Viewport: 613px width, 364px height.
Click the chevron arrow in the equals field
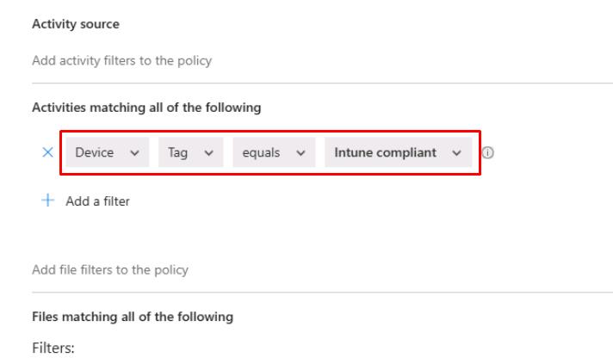[x=300, y=153]
